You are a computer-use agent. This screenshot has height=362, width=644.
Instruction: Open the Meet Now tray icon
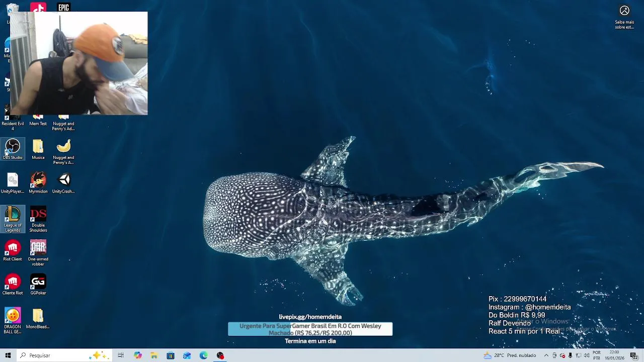[x=554, y=355]
